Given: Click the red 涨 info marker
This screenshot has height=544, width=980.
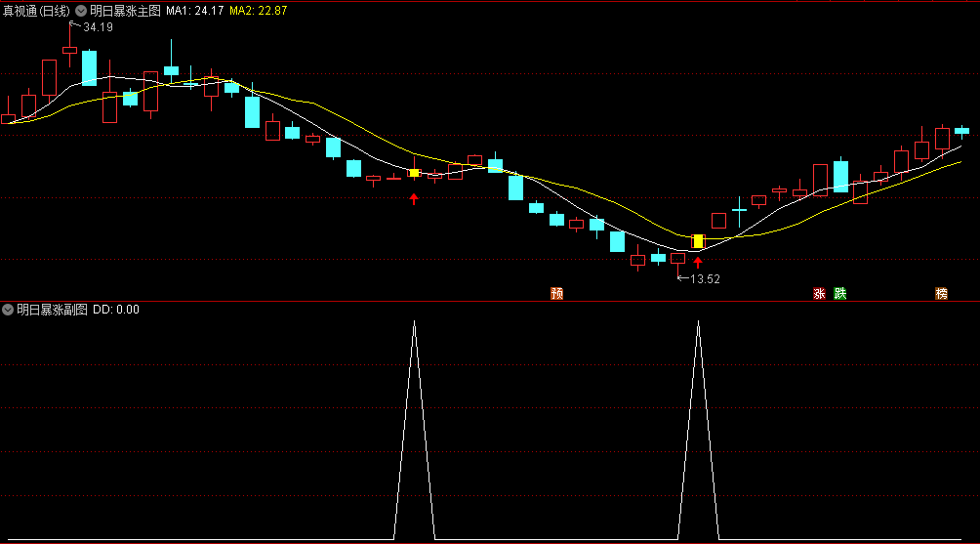Looking at the screenshot, I should (819, 293).
